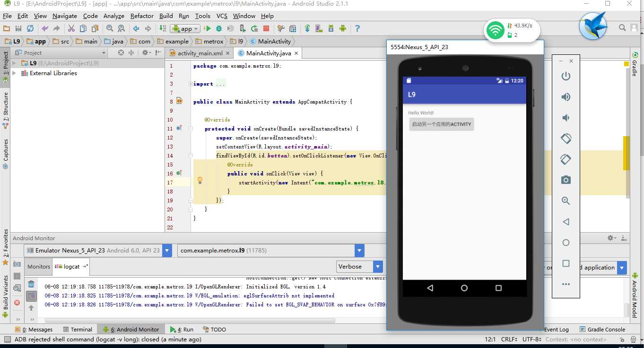Screen dimensions: 644x348
Task: Synchronize project with the refresh icon
Action: (x=30, y=28)
